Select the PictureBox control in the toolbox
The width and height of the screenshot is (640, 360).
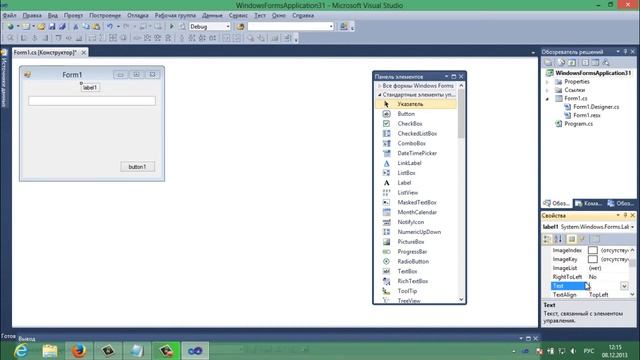tap(416, 242)
